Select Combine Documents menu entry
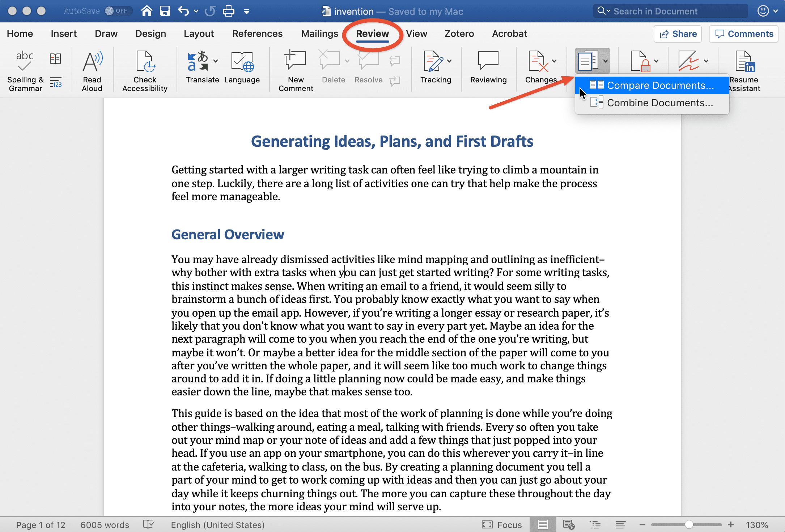 coord(652,103)
